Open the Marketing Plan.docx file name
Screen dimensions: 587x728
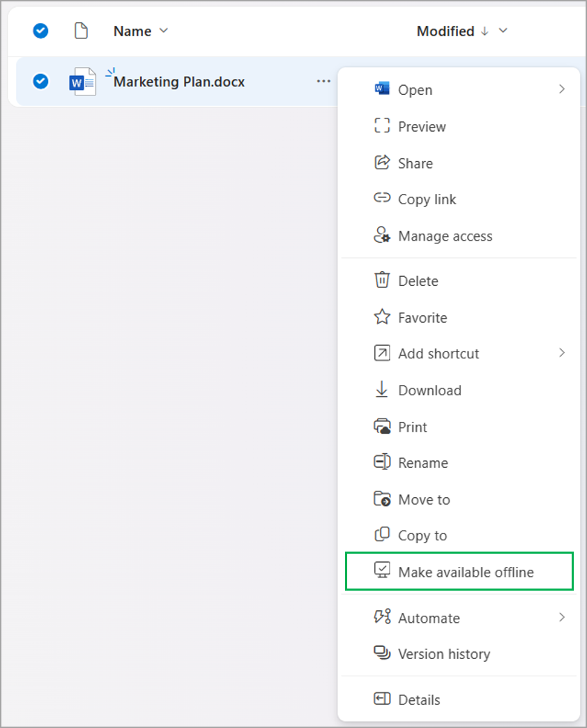point(179,82)
